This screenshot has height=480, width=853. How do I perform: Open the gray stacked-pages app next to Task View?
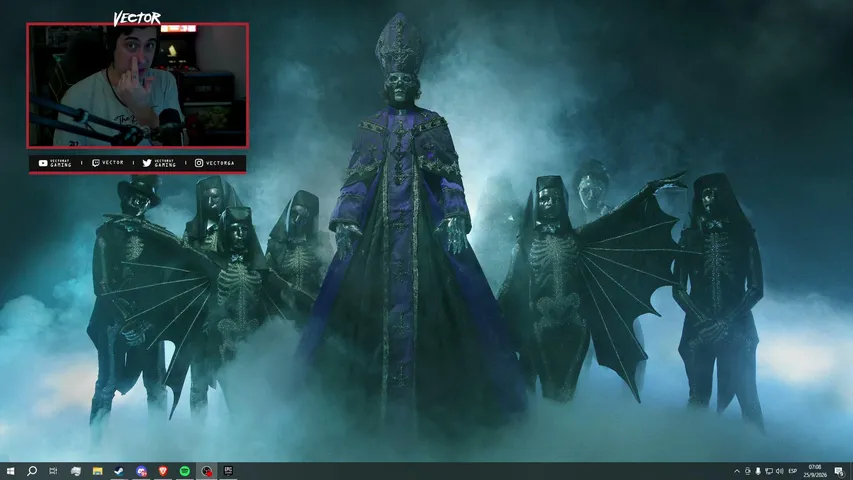pyautogui.click(x=76, y=471)
